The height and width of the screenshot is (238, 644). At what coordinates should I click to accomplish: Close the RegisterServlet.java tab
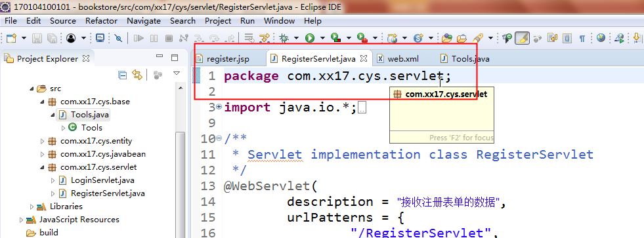(364, 58)
